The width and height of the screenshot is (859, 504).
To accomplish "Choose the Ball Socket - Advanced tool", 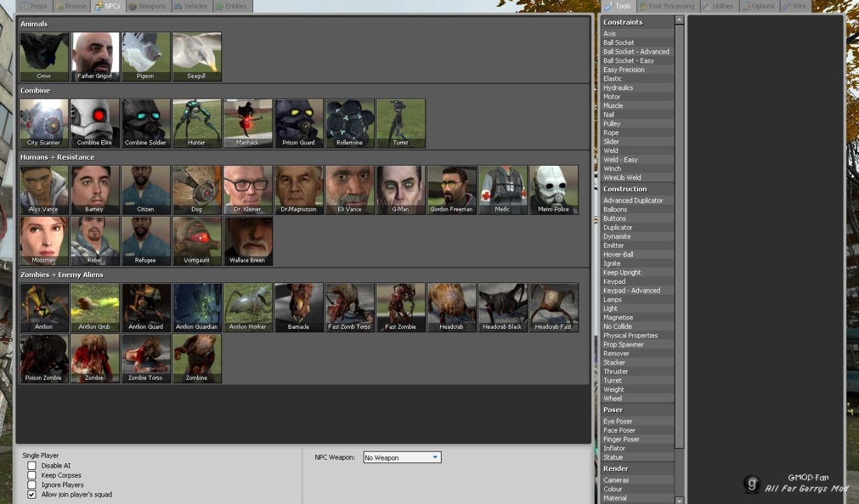I will [636, 52].
